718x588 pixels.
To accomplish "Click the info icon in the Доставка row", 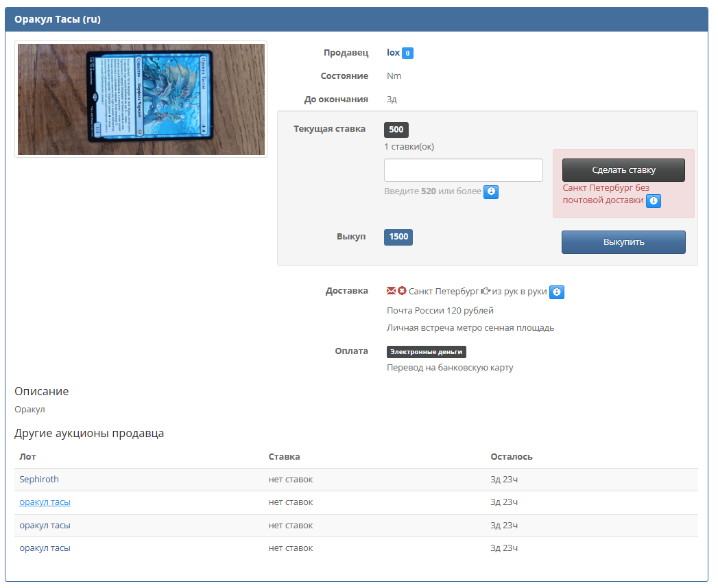I will click(x=557, y=292).
